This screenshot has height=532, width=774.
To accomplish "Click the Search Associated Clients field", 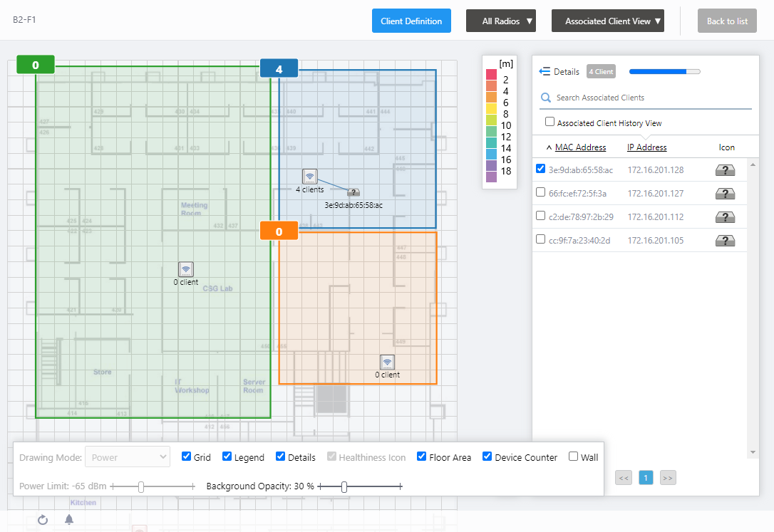I will 649,98.
